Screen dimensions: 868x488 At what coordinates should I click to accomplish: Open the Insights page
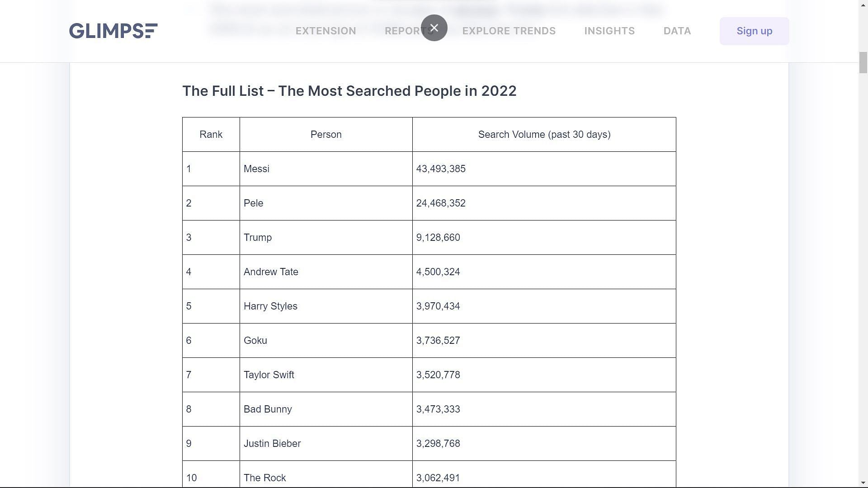[609, 31]
